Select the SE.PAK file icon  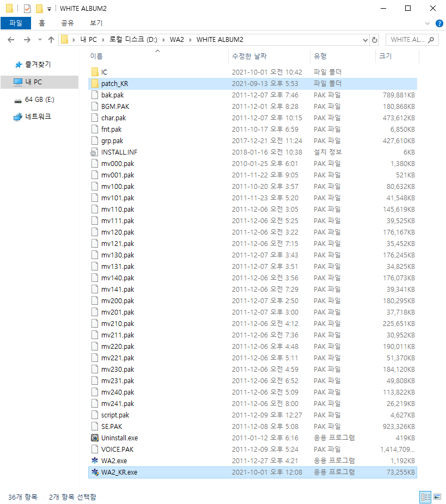[95, 426]
